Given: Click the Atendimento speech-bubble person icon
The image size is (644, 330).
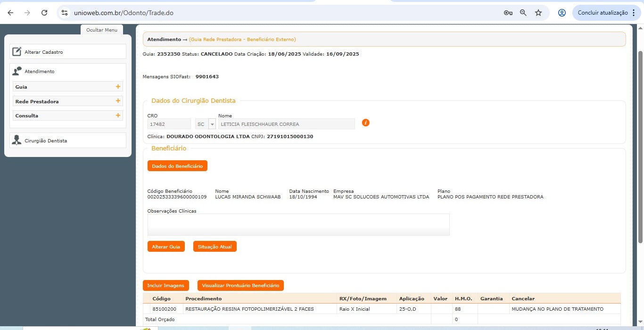Looking at the screenshot, I should (x=17, y=71).
